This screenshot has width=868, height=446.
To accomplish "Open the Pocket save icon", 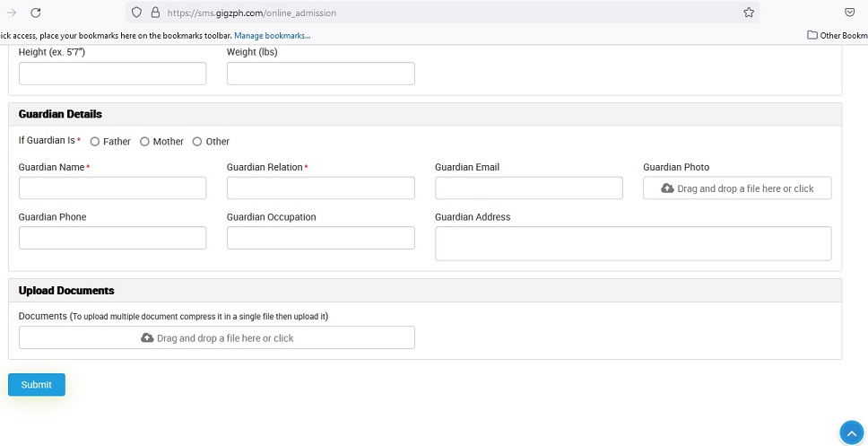I will pyautogui.click(x=849, y=13).
